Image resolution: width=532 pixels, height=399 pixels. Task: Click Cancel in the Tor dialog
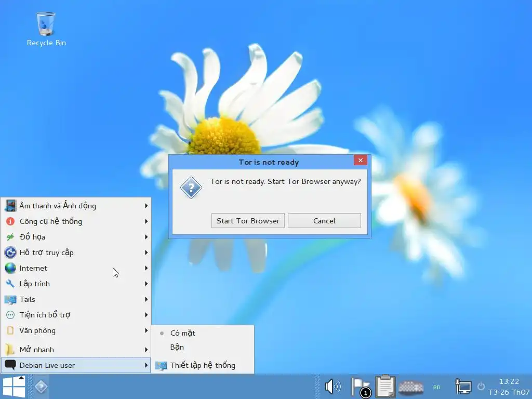(x=324, y=221)
